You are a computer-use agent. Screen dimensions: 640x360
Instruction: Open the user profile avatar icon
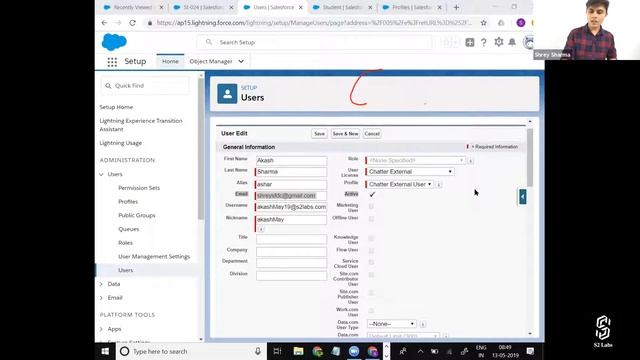click(x=529, y=42)
